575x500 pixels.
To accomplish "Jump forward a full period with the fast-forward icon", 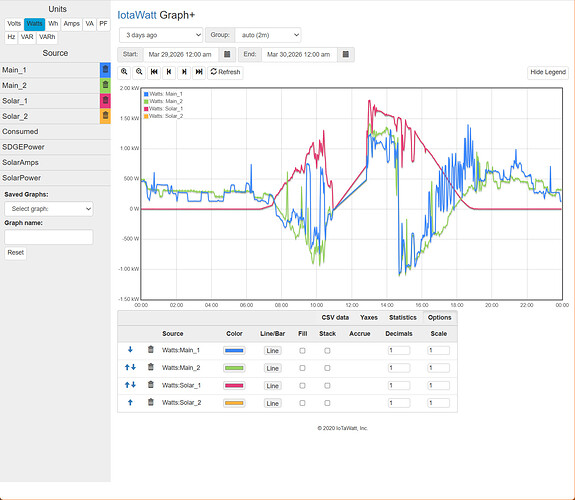I will pyautogui.click(x=199, y=72).
